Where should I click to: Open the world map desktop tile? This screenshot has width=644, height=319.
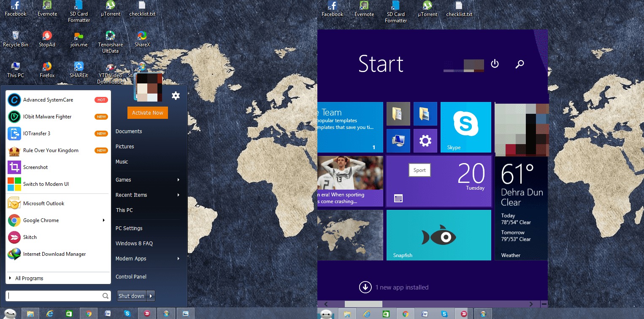pyautogui.click(x=350, y=235)
